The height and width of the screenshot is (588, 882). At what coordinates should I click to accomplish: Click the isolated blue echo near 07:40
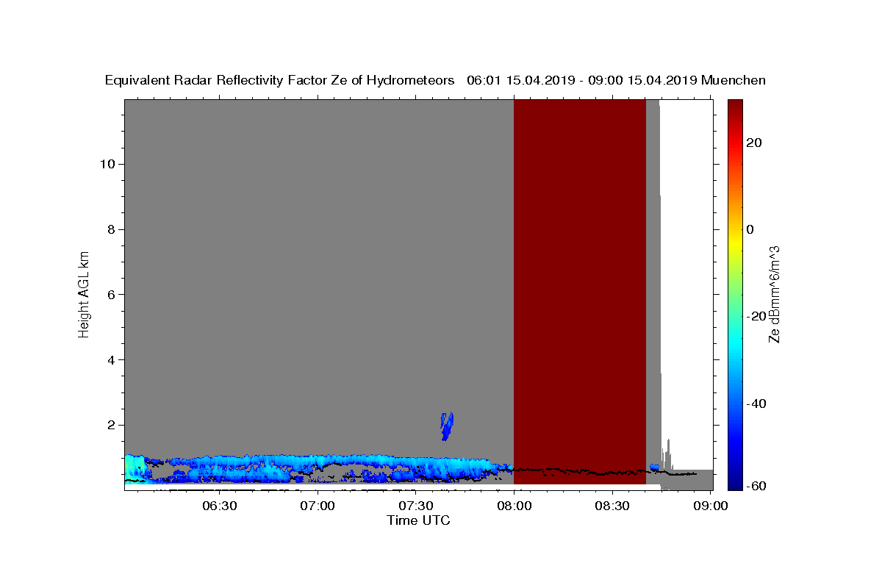coord(447,426)
